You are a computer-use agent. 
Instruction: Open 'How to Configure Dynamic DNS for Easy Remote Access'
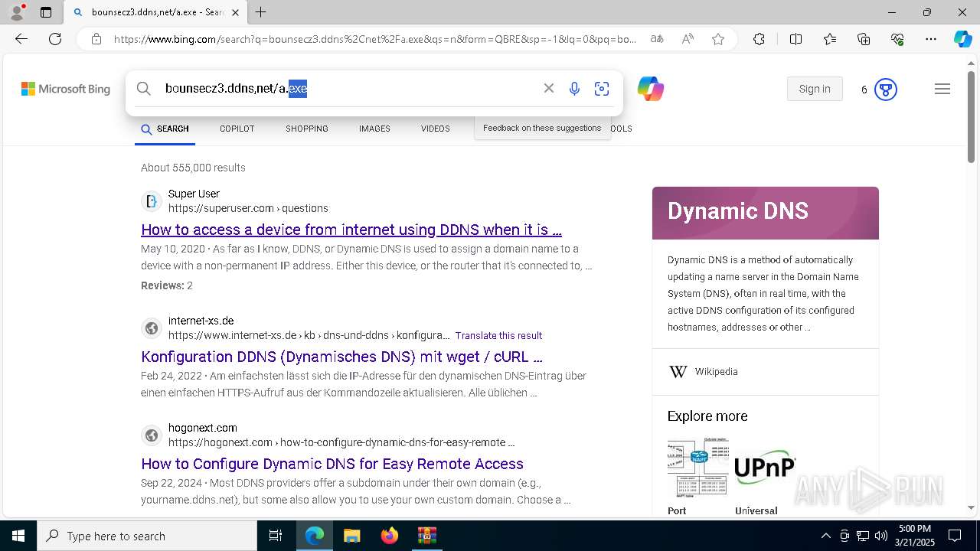pos(332,464)
